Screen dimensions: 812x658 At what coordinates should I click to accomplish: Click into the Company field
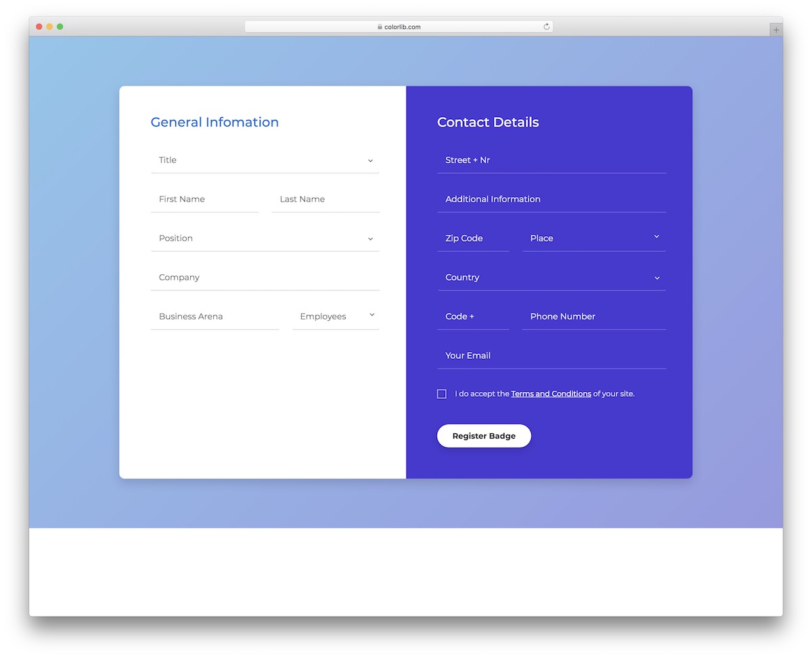(264, 278)
